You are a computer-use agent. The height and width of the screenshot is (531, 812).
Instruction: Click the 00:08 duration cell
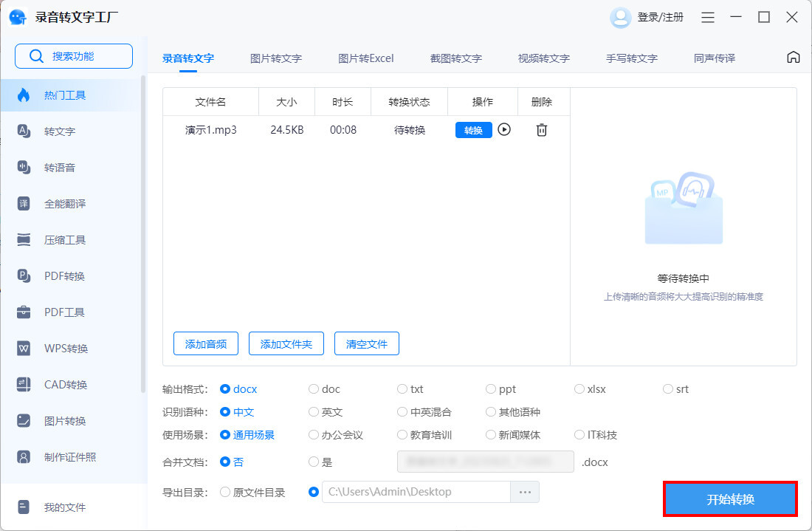(x=343, y=129)
